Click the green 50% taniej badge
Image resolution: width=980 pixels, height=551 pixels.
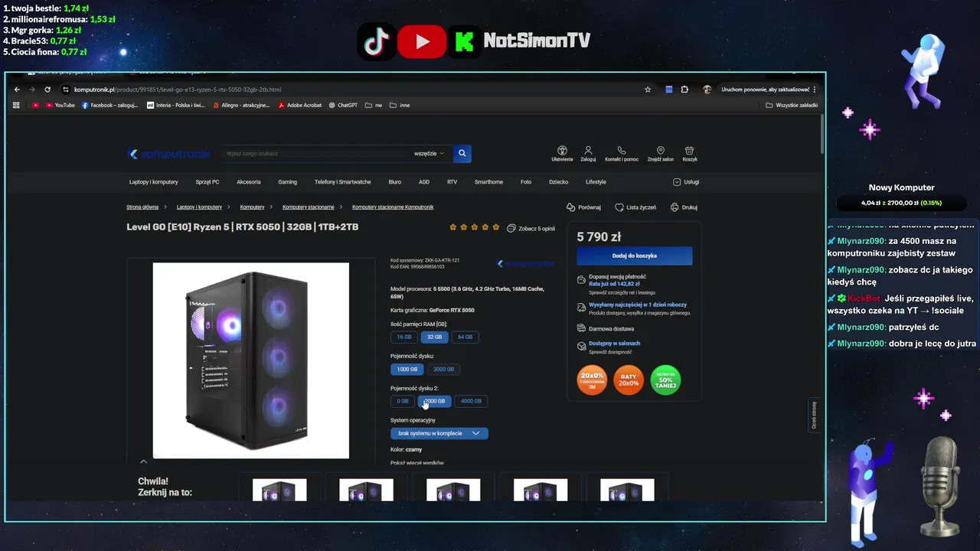(x=665, y=380)
